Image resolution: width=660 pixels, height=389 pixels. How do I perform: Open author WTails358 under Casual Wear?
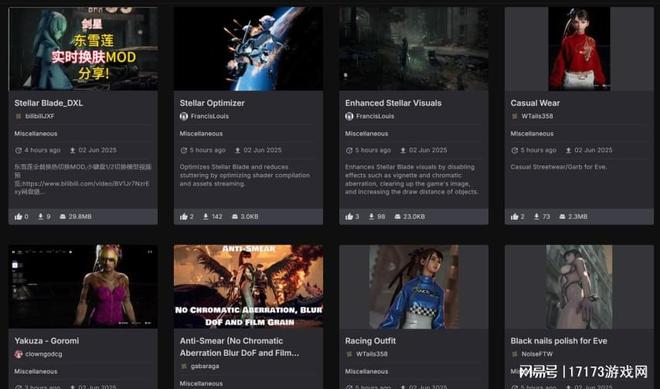(x=537, y=116)
